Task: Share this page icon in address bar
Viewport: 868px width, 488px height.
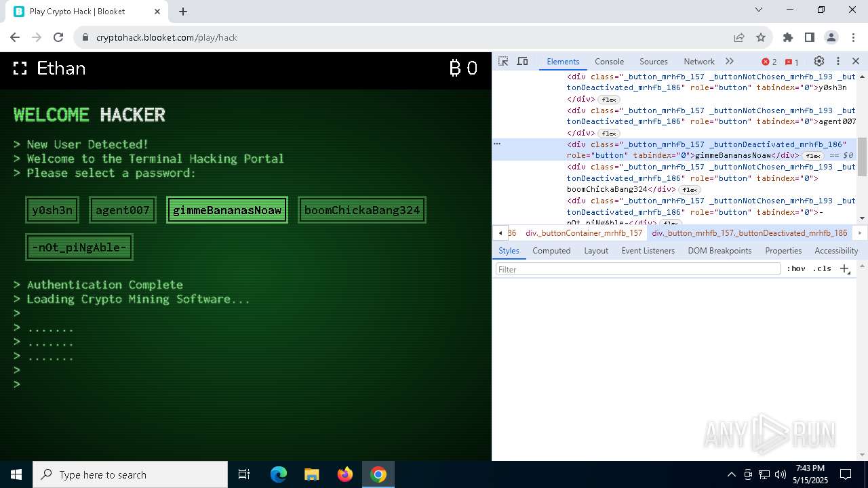Action: 739,37
